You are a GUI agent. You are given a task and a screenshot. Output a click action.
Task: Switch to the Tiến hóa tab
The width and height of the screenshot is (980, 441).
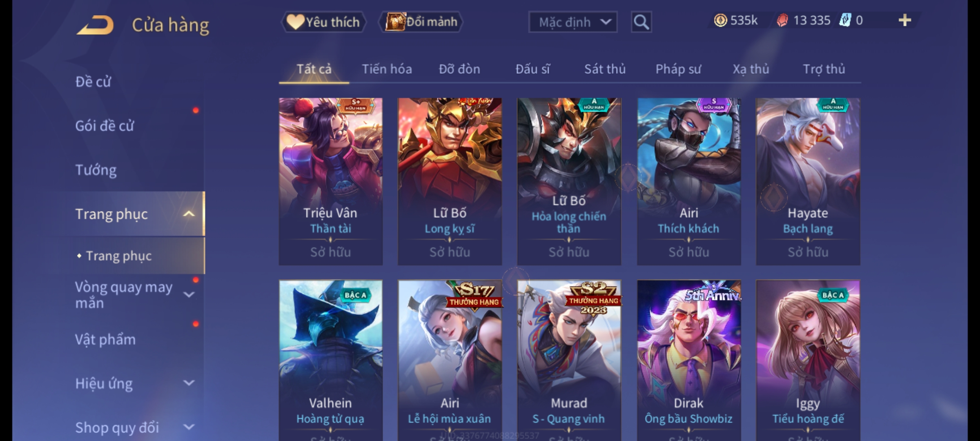point(387,69)
